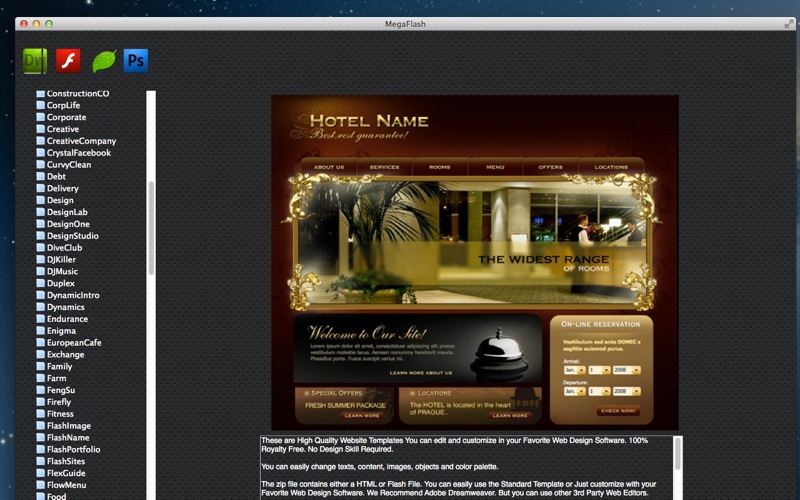Open the FlowMenu folder

(61, 485)
